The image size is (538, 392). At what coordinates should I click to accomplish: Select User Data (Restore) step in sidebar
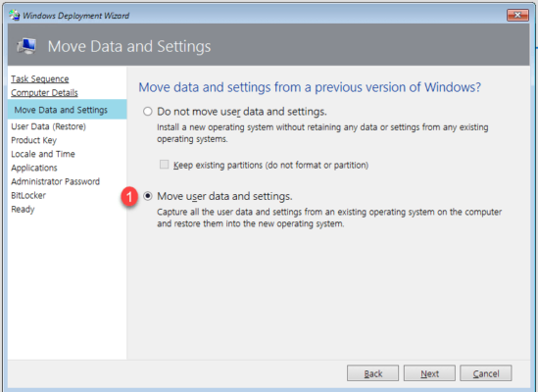point(48,126)
